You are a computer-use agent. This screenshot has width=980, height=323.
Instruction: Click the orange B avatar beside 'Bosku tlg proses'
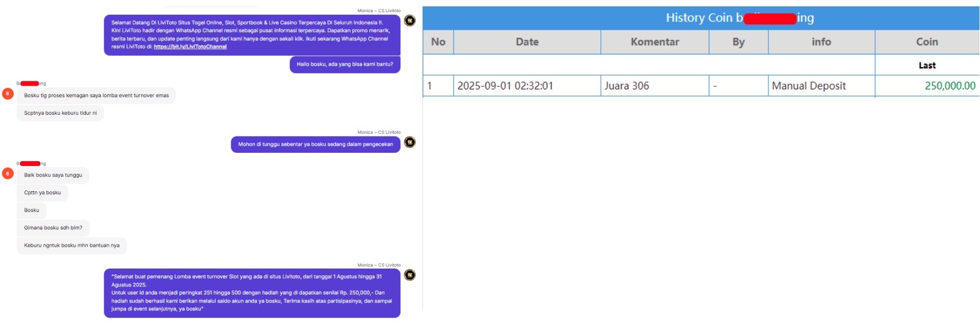click(7, 94)
